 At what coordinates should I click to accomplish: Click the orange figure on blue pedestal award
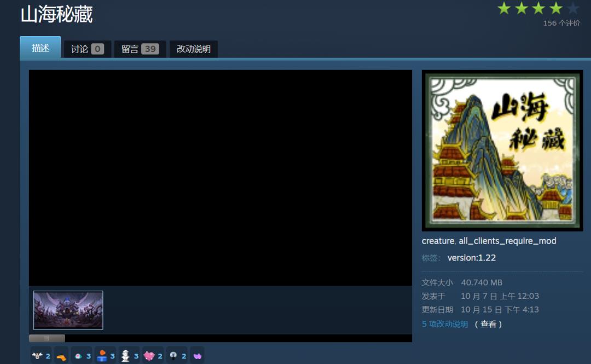102,356
